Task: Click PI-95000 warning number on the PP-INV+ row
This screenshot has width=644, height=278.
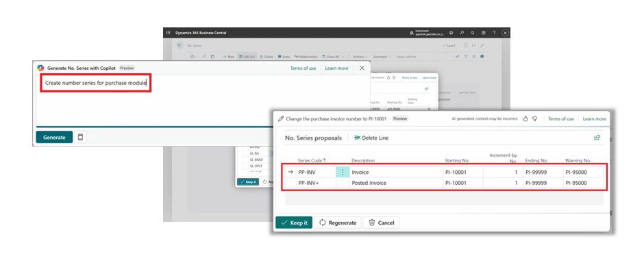Action: tap(583, 183)
